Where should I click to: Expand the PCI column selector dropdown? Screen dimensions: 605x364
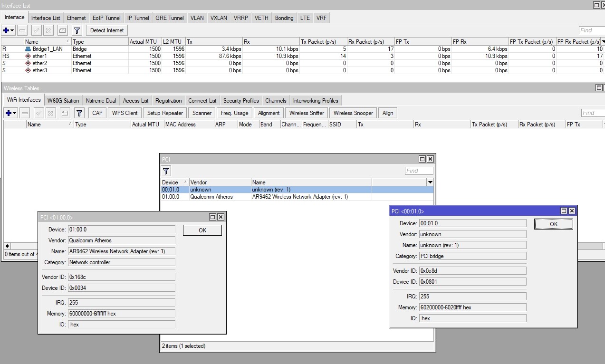[430, 182]
